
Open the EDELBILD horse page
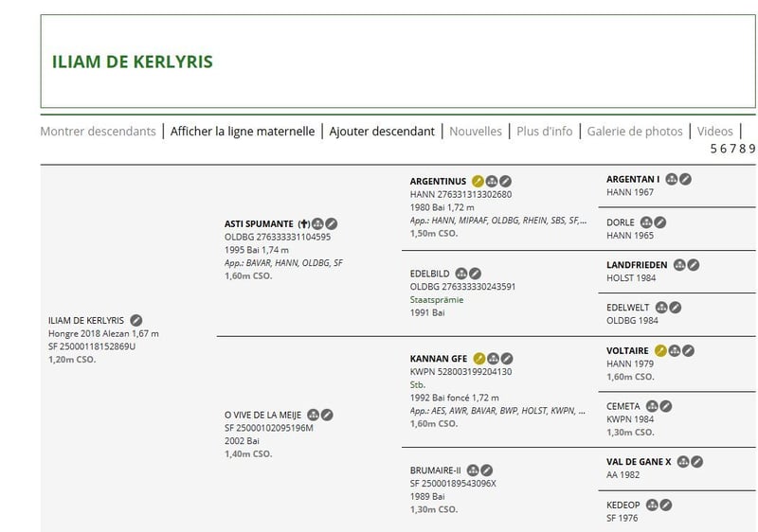click(x=430, y=274)
